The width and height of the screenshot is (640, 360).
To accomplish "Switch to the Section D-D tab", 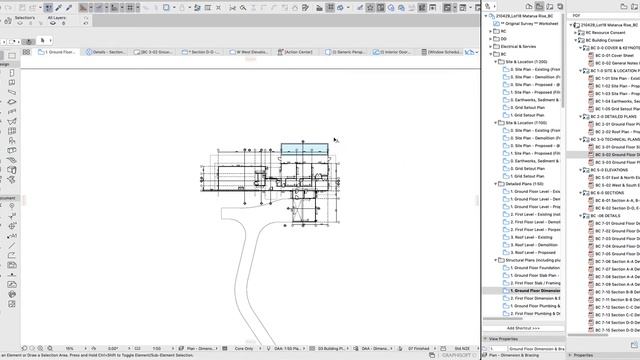I will click(201, 52).
